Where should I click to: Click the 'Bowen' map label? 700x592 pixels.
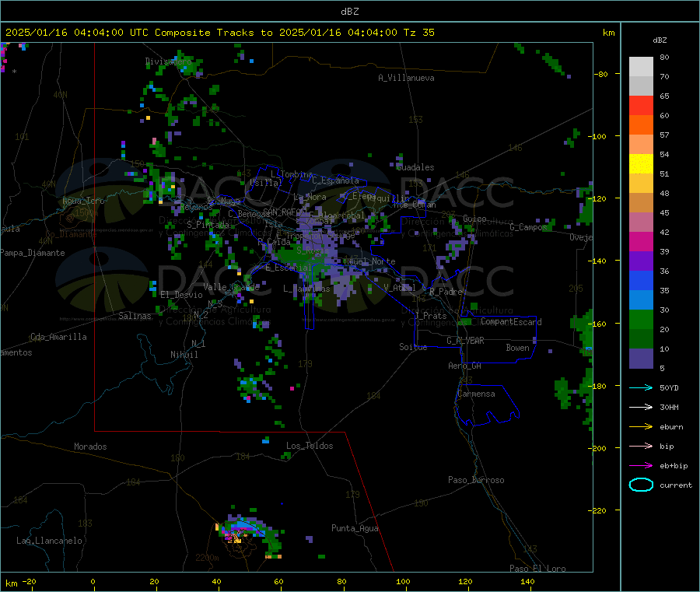click(x=517, y=348)
